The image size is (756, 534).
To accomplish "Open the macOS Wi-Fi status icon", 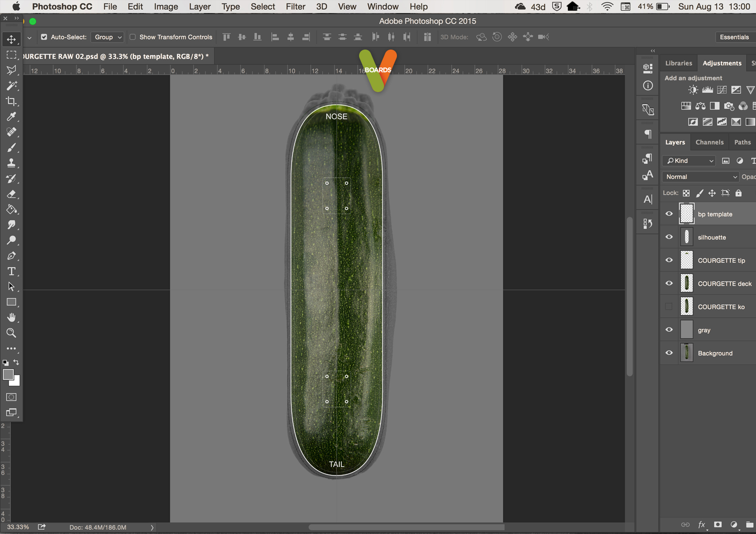I will 607,7.
